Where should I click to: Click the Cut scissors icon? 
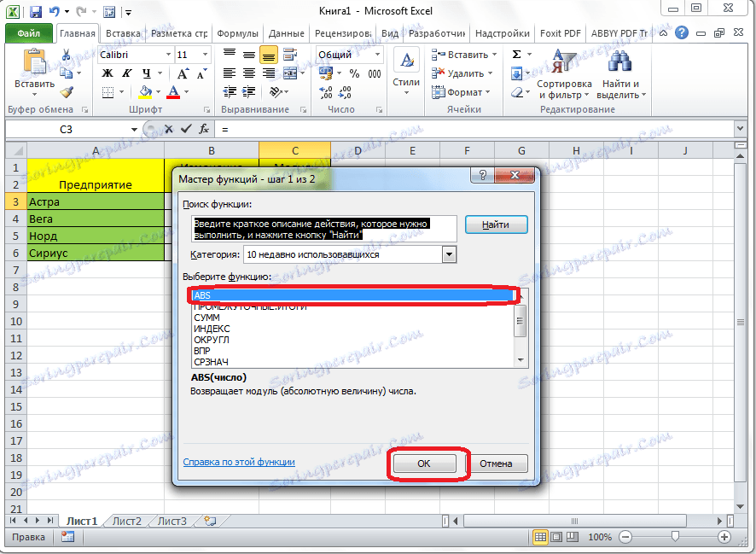point(66,55)
